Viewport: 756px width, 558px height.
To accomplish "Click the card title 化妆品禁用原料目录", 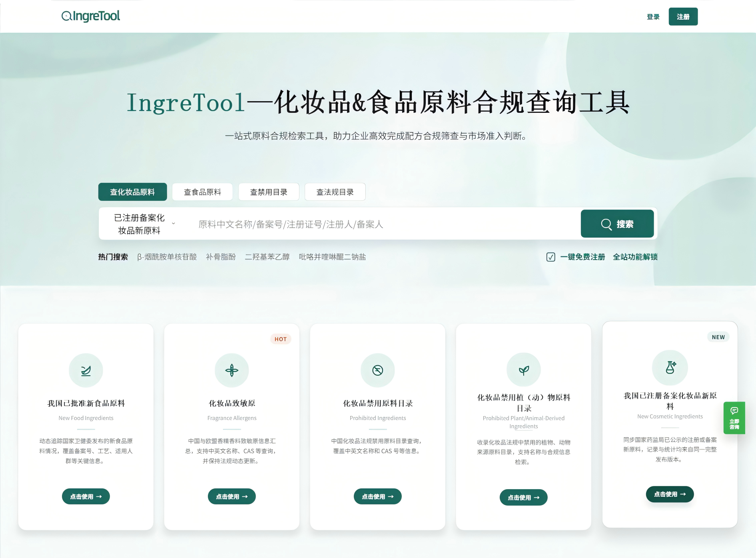I will 378,403.
